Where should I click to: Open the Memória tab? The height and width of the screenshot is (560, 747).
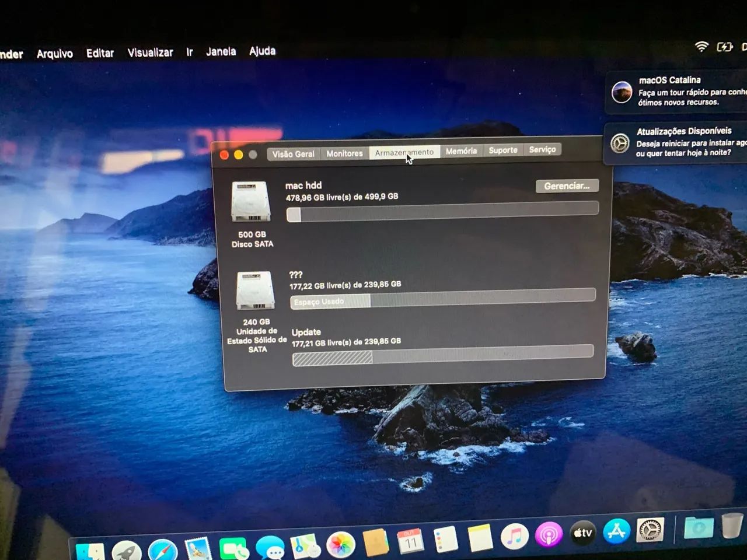click(x=461, y=151)
